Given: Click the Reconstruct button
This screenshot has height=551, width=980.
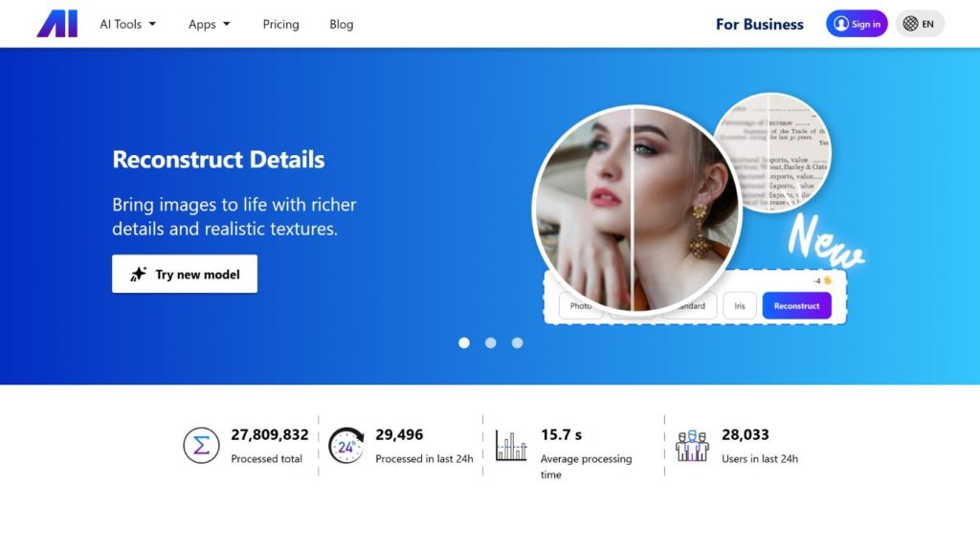Looking at the screenshot, I should [x=797, y=305].
